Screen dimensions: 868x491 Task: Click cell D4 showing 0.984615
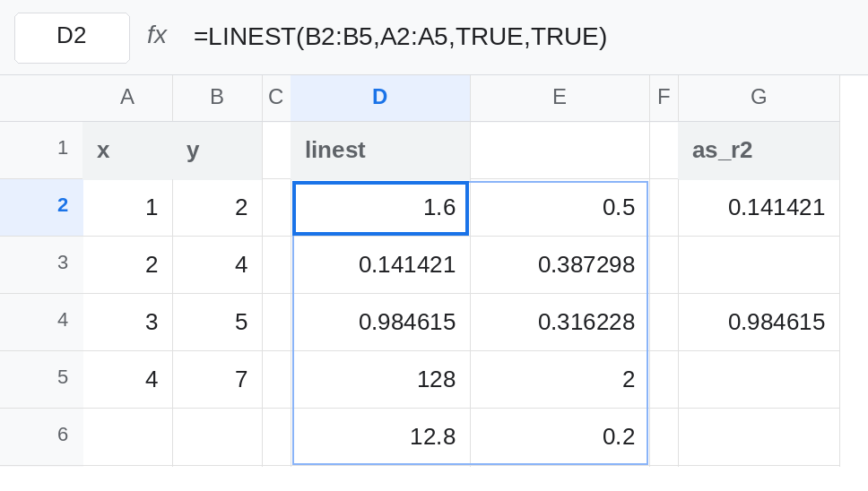tap(380, 323)
